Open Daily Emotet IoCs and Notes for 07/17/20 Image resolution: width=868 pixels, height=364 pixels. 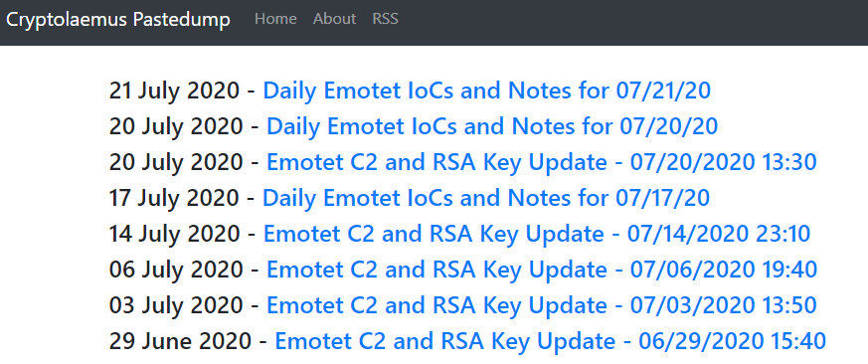point(486,198)
